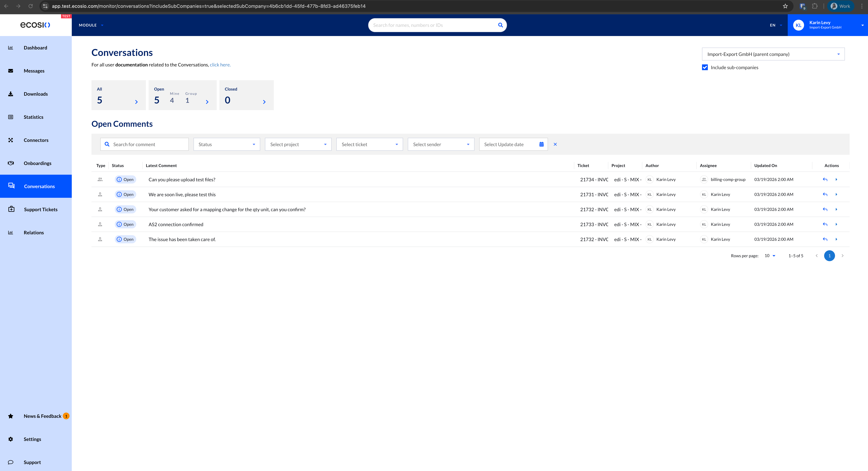This screenshot has height=471, width=868.
Task: Open Statistics section
Action: pyautogui.click(x=36, y=117)
